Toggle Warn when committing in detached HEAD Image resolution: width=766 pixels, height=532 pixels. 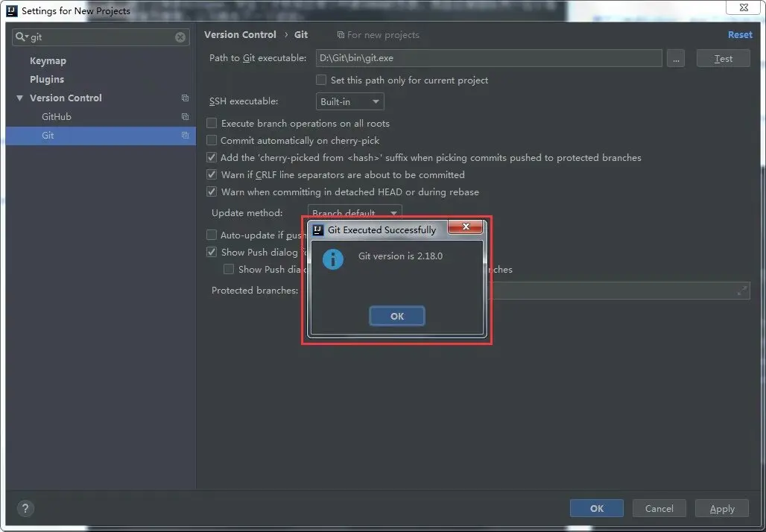point(212,192)
